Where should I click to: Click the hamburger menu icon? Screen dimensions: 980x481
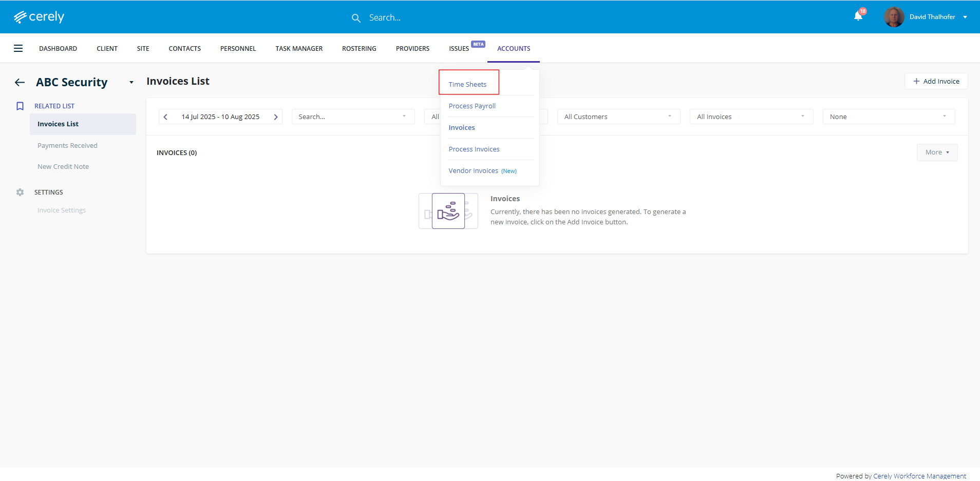18,48
